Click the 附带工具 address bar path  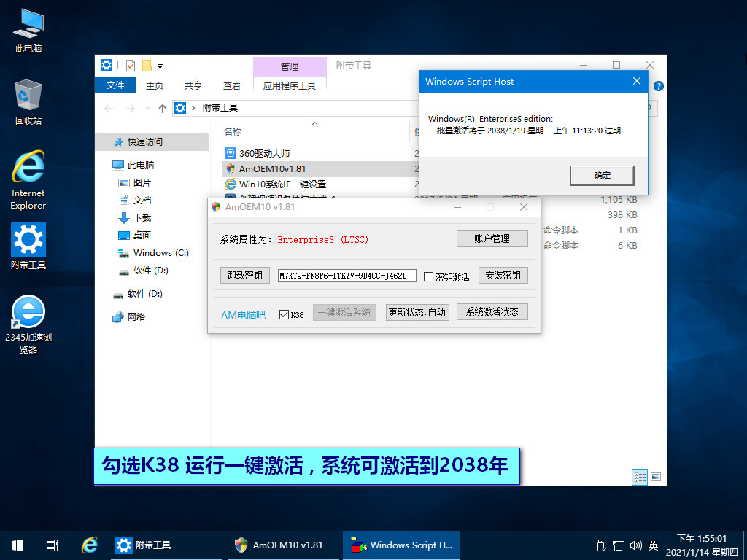220,108
